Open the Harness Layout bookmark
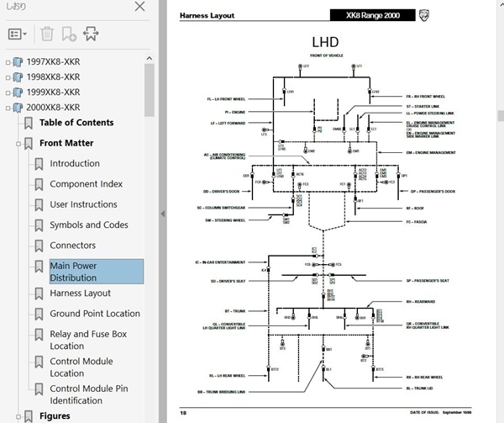Image resolution: width=504 pixels, height=423 pixels. point(80,293)
